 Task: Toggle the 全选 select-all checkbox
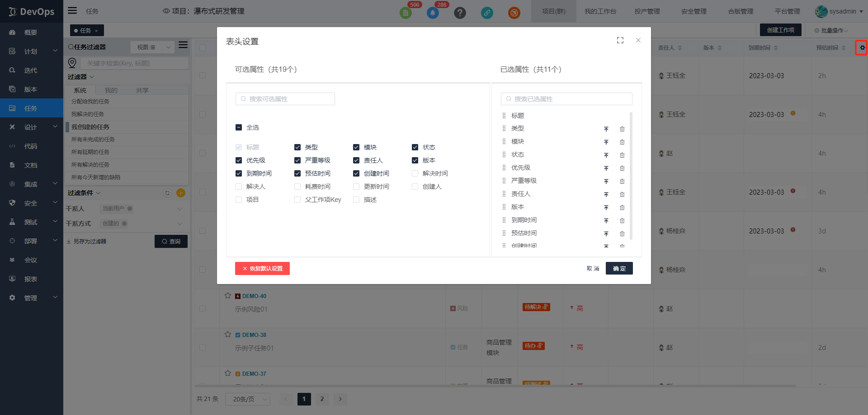point(239,127)
